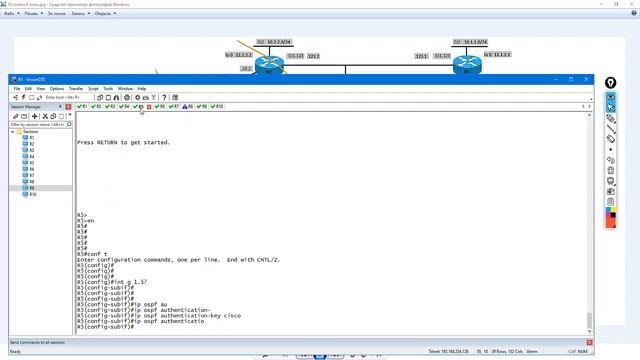The width and height of the screenshot is (640, 360).
Task: Open the Запись dropdown in photo viewer
Action: coord(80,13)
